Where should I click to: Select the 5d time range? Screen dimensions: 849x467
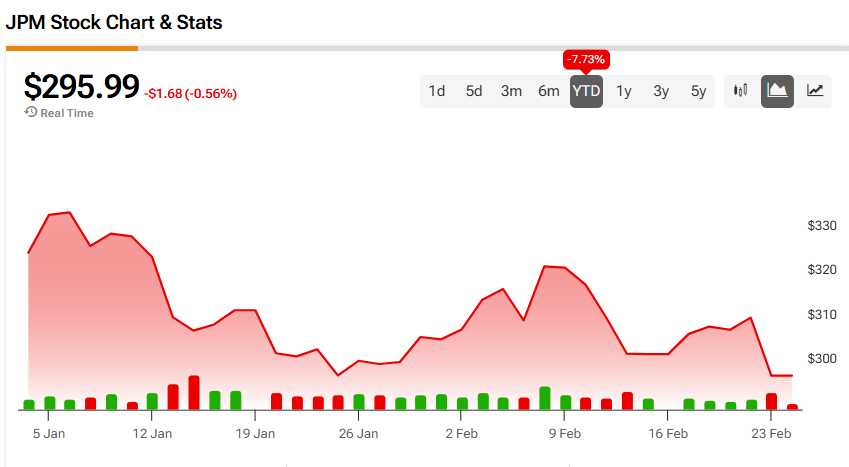tap(474, 91)
